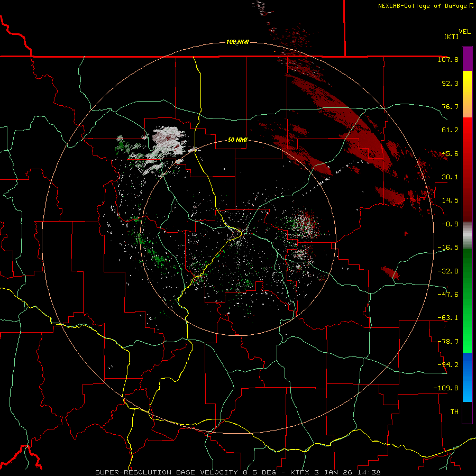Click the yellow-orange segment of the color bar

(x=467, y=94)
